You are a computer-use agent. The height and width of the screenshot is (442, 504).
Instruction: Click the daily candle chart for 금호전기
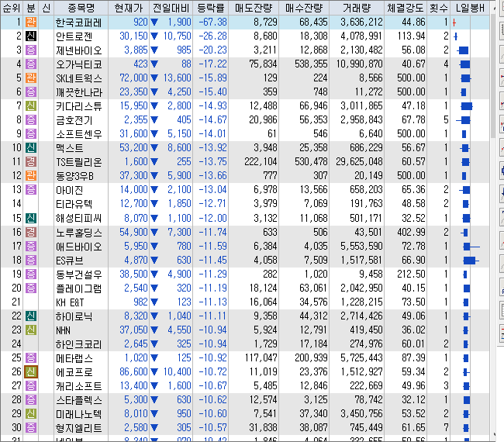pos(463,120)
